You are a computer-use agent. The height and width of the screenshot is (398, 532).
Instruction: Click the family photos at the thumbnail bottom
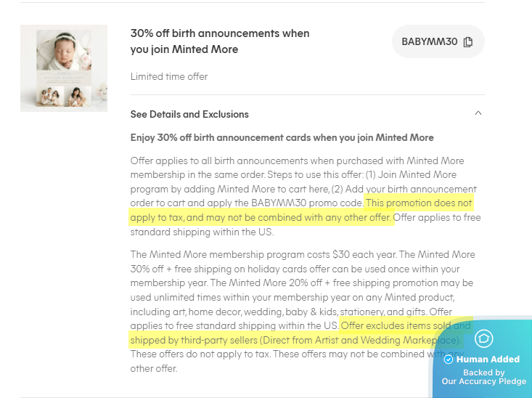64,97
